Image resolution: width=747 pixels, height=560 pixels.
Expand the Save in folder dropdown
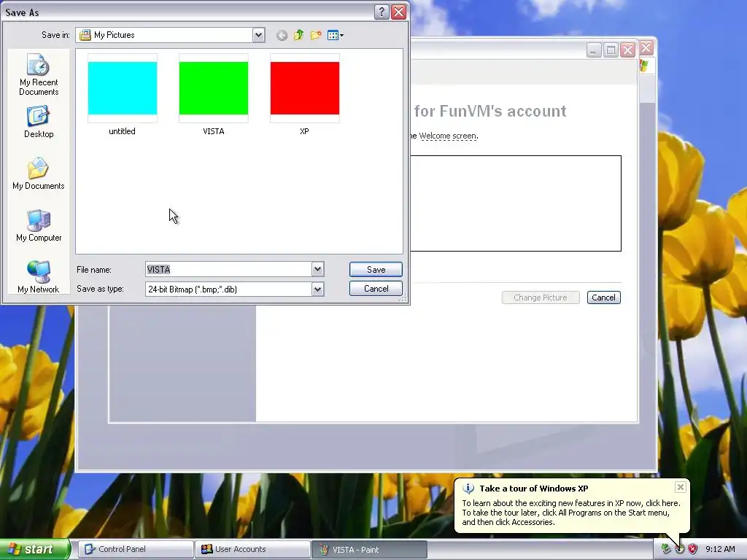click(x=259, y=35)
